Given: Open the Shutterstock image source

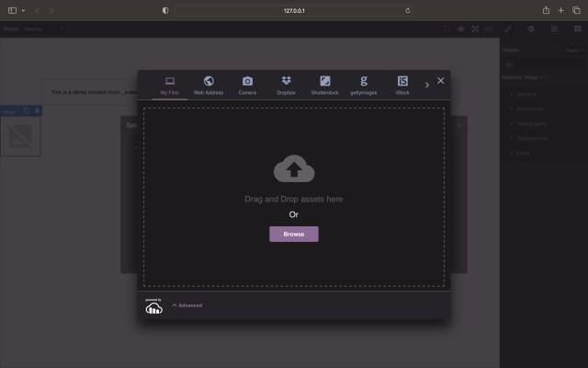Looking at the screenshot, I should (325, 86).
